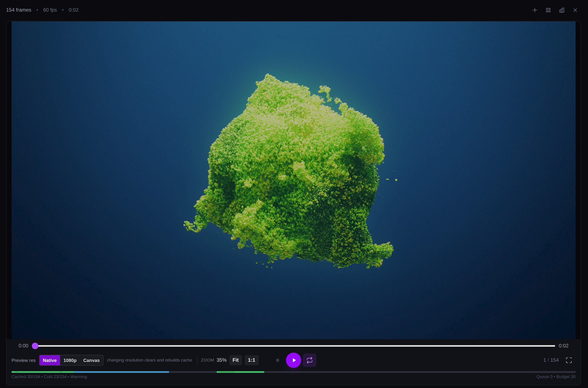
Task: Open the bar chart stats icon
Action: click(562, 10)
